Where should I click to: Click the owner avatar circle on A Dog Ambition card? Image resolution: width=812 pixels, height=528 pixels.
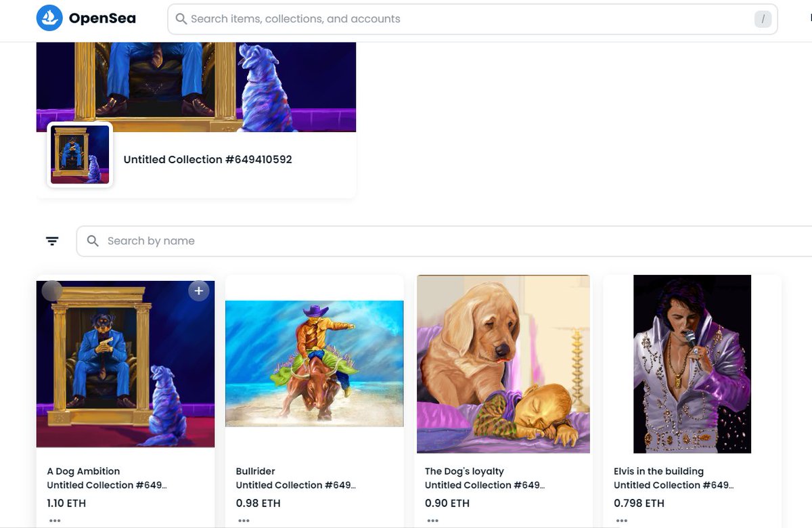click(53, 290)
